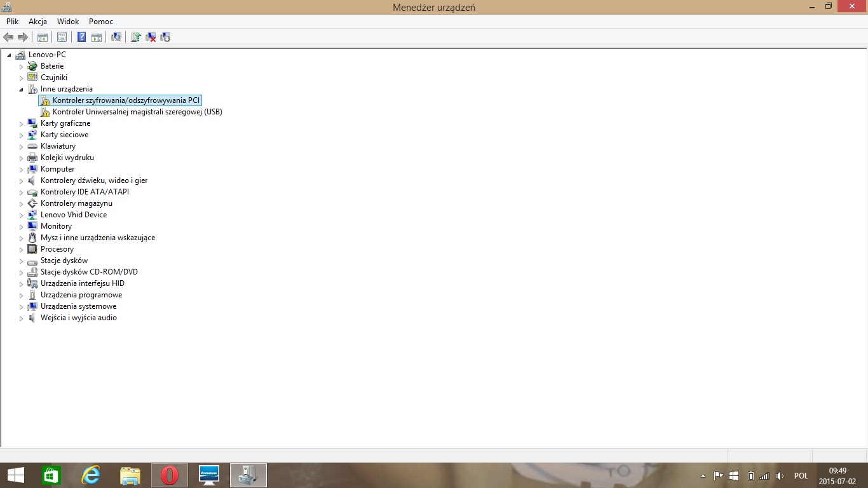Expand the Kontrolery IDE ATA/ATAPI branch
The image size is (868, 488).
tap(21, 192)
